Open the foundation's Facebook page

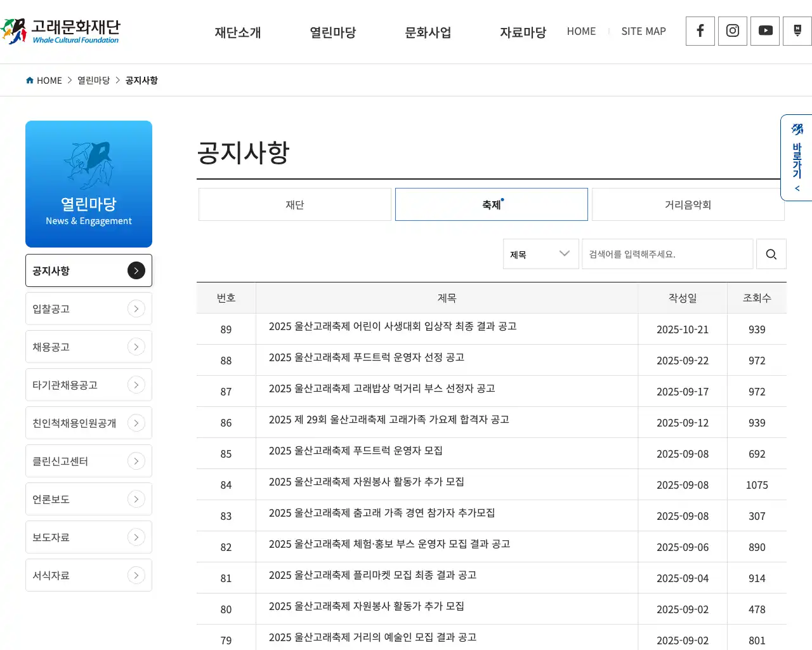pos(700,31)
